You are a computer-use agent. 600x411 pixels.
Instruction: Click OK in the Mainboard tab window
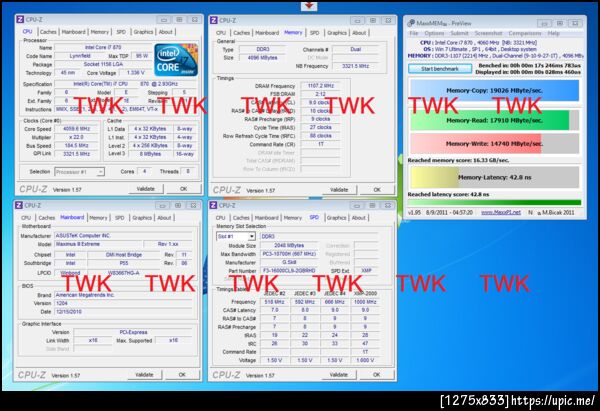pos(182,375)
